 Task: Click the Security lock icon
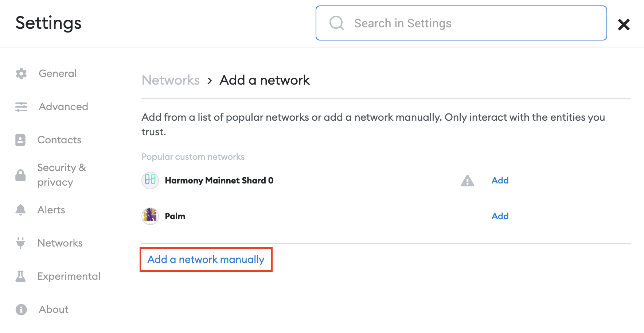point(20,175)
